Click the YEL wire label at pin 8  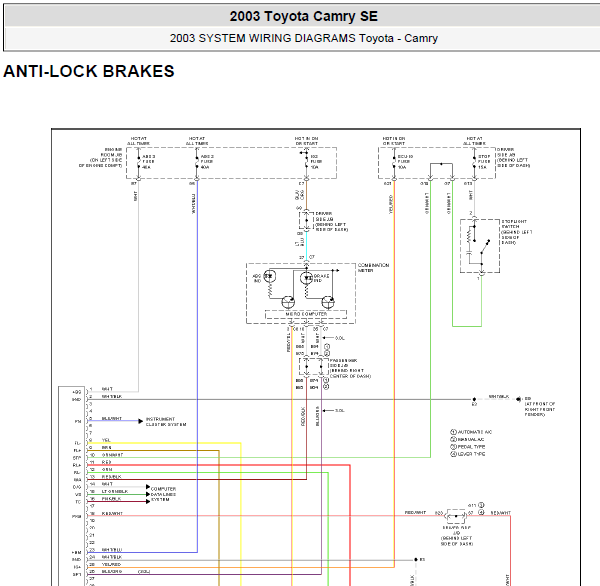pyautogui.click(x=106, y=440)
